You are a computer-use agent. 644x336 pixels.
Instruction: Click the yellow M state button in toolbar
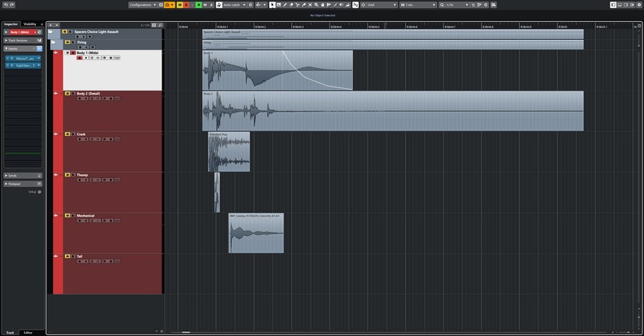coord(180,5)
